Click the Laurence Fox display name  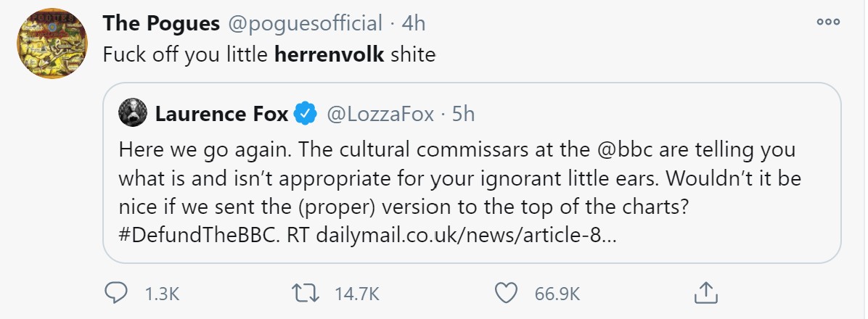click(x=221, y=113)
